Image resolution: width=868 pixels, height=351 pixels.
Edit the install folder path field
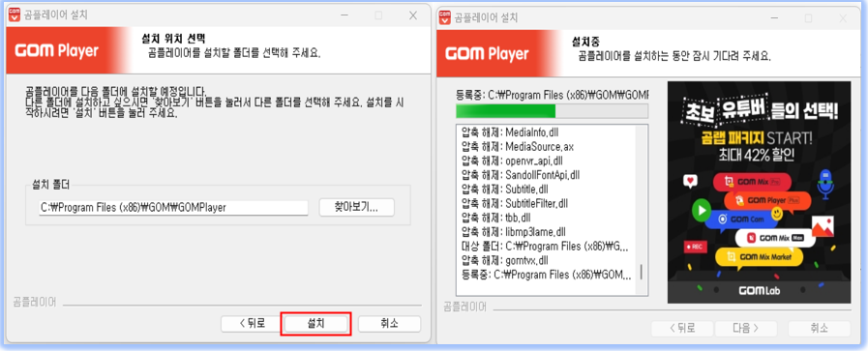173,208
